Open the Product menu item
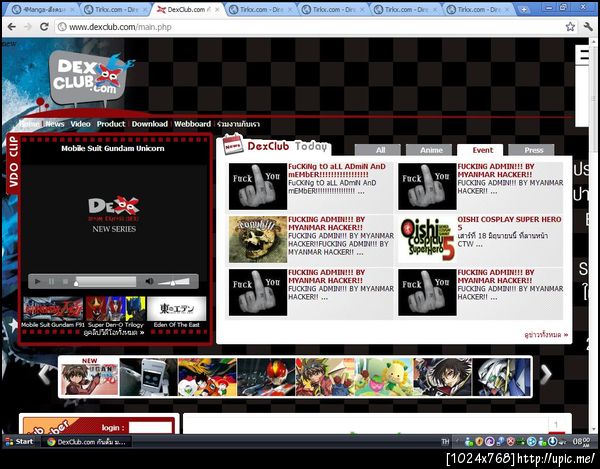Viewport: 600px width, 469px height. [x=111, y=124]
